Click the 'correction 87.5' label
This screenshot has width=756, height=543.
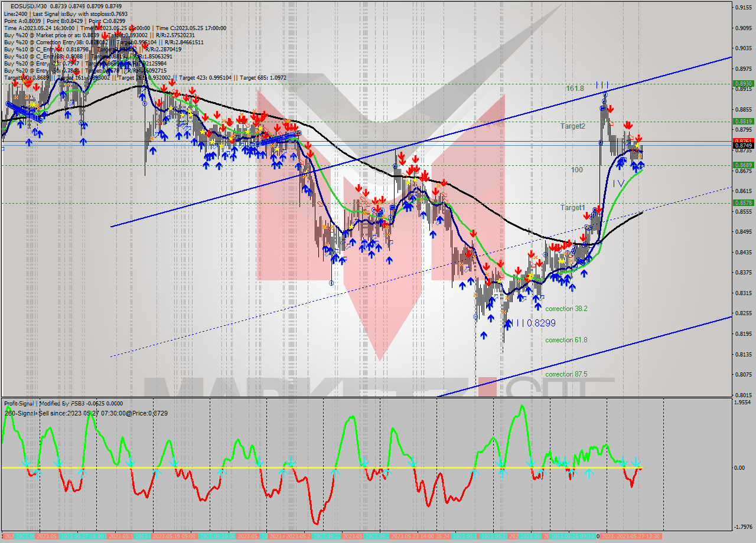pyautogui.click(x=566, y=374)
